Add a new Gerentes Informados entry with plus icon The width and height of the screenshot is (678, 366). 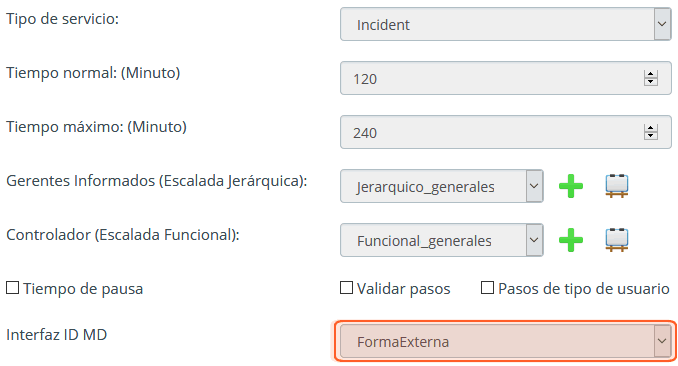pos(571,186)
